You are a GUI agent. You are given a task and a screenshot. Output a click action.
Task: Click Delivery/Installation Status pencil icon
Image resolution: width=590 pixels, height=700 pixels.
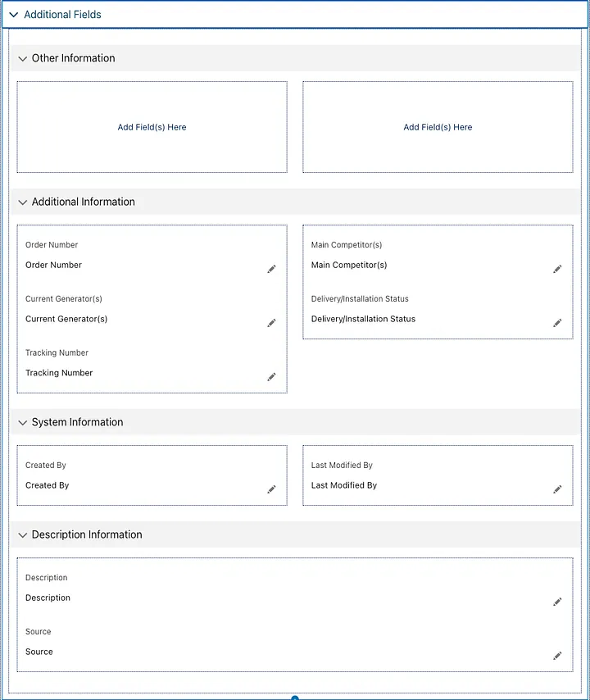point(557,323)
